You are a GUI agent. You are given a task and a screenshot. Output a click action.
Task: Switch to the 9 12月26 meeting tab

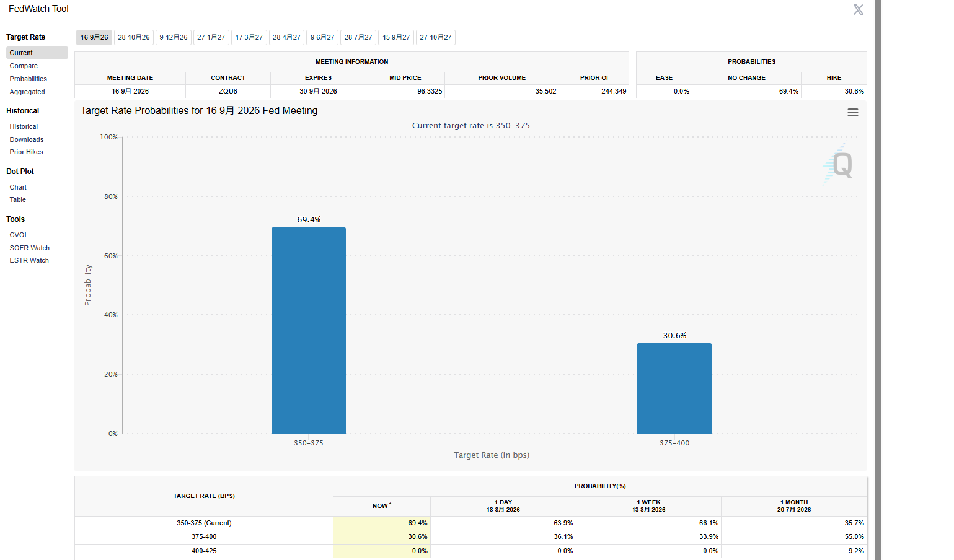click(x=174, y=38)
